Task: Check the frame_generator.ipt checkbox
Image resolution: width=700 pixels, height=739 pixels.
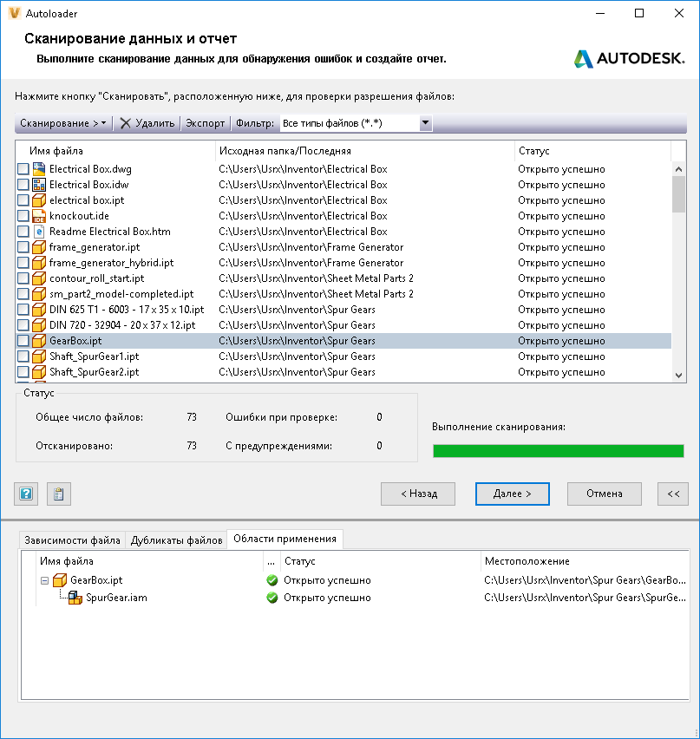Action: (x=23, y=246)
